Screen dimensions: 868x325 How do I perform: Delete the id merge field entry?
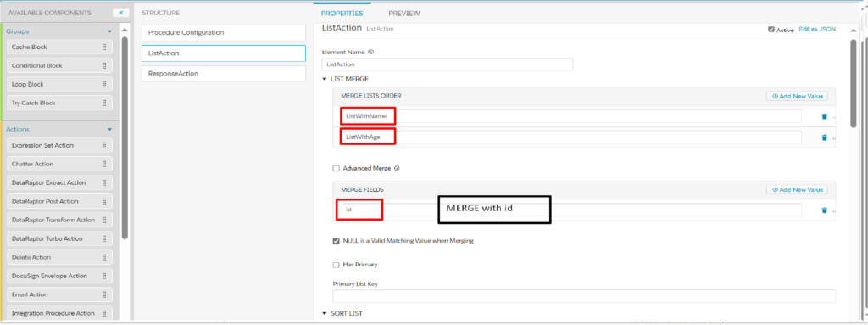tap(824, 210)
